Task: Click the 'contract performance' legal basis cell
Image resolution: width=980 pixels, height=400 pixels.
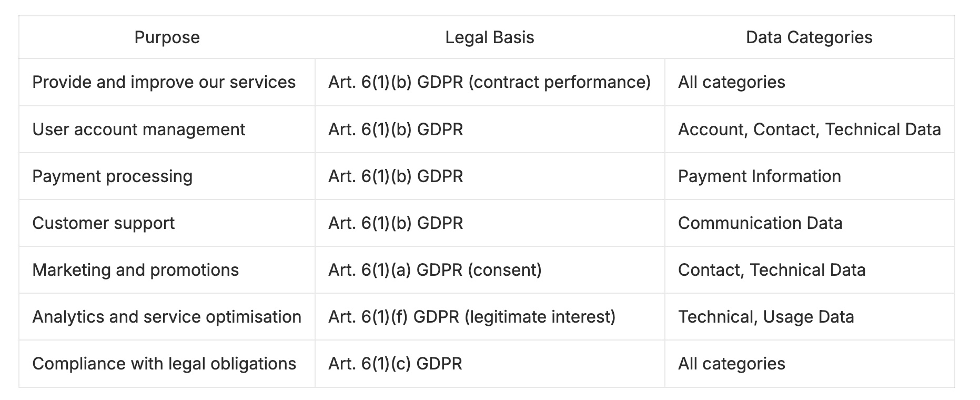Action: coord(489,82)
